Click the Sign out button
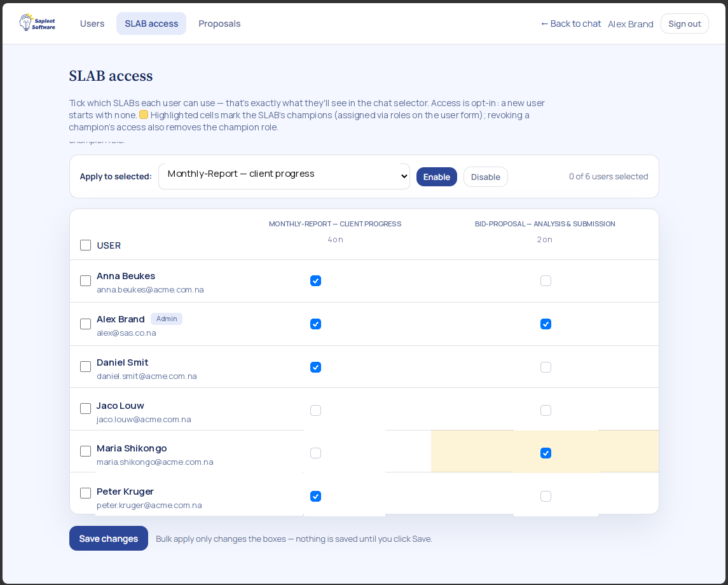The image size is (728, 585). coord(684,24)
